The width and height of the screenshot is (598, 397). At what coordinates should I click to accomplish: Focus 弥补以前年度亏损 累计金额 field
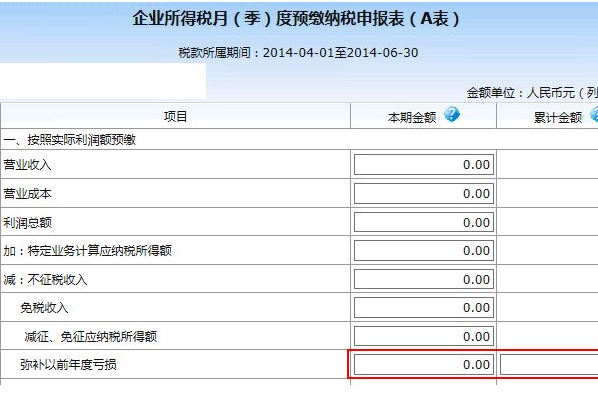pyautogui.click(x=549, y=365)
